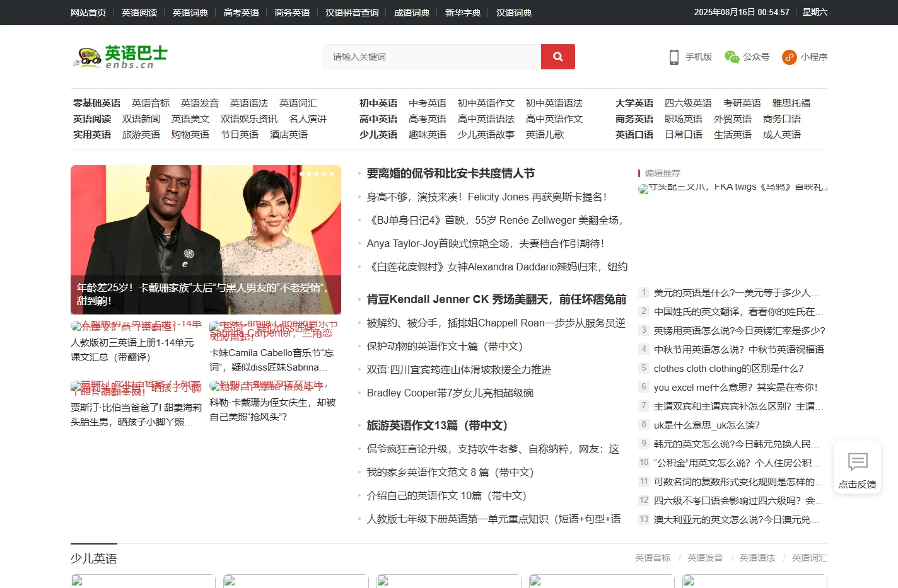Open the 初中英语 category
898x588 pixels.
(378, 103)
